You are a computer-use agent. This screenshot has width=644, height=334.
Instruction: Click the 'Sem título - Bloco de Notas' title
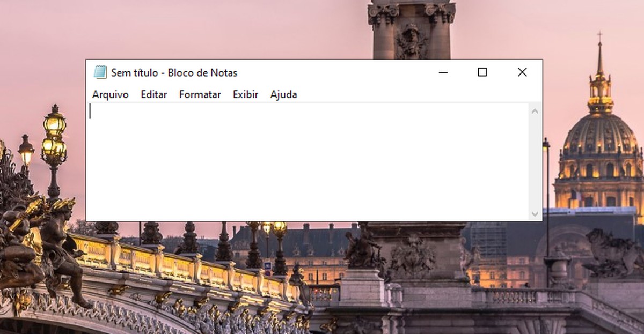(x=174, y=72)
